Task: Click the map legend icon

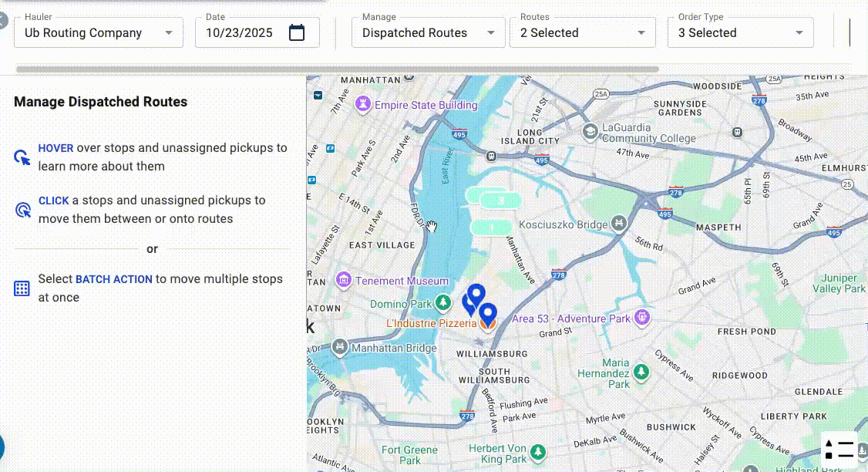Action: click(839, 450)
